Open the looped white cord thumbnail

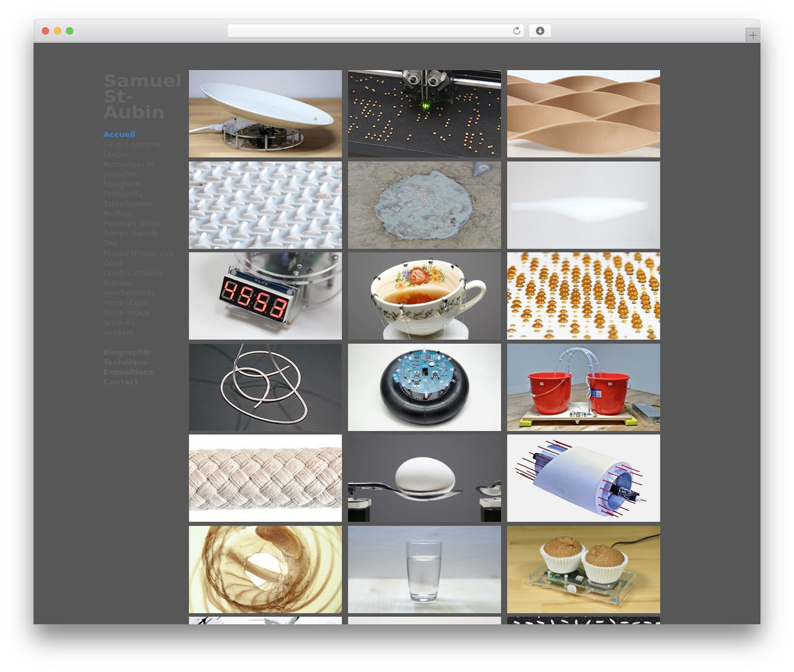(x=265, y=387)
